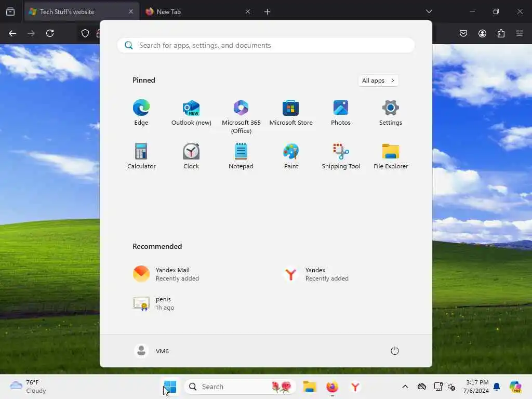Viewport: 532px width, 399px height.
Task: Open the Firefox extensions menu
Action: tap(501, 33)
